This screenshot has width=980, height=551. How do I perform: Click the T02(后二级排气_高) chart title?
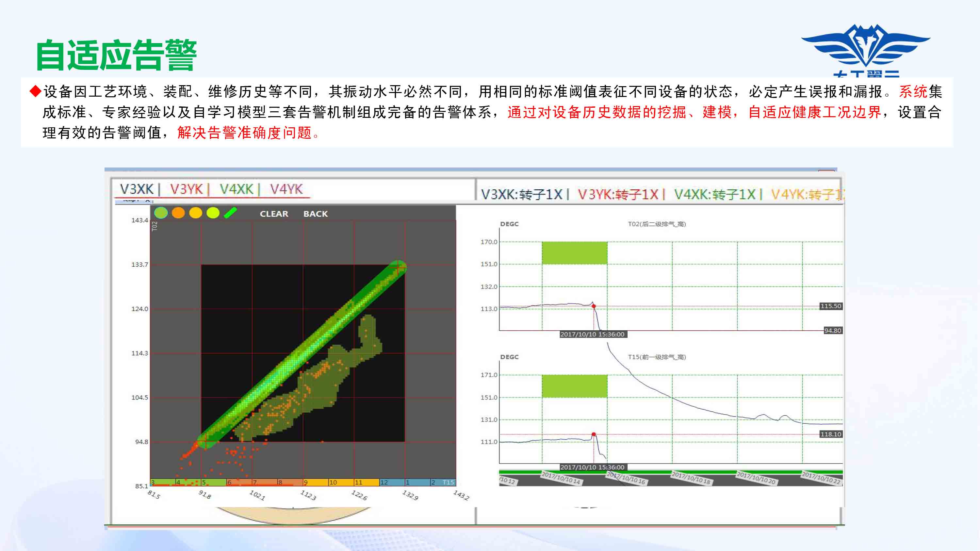point(657,224)
